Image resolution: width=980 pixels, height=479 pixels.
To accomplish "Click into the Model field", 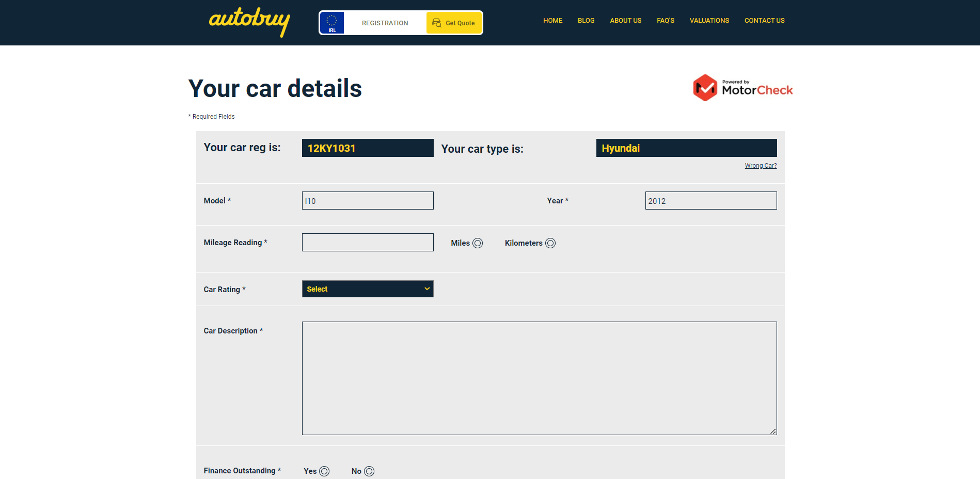I will point(368,201).
